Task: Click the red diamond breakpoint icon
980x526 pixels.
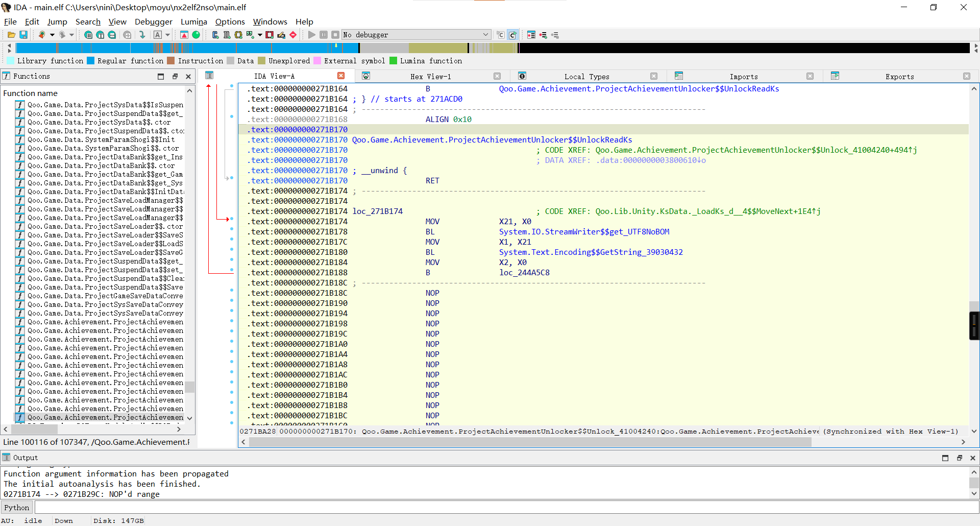Action: (293, 35)
